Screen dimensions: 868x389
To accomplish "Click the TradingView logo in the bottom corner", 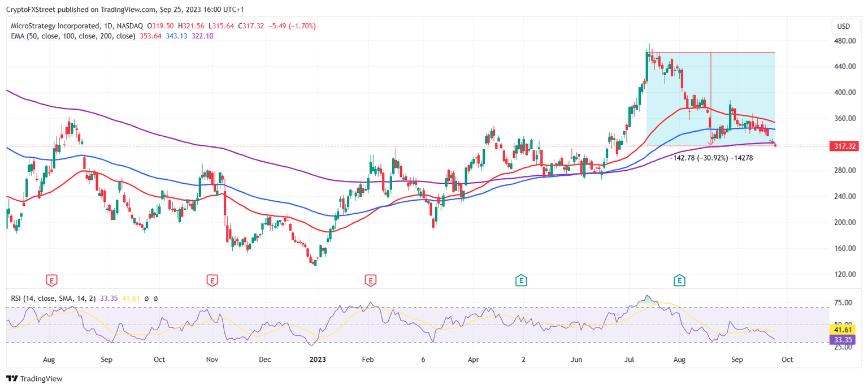I will [x=11, y=378].
